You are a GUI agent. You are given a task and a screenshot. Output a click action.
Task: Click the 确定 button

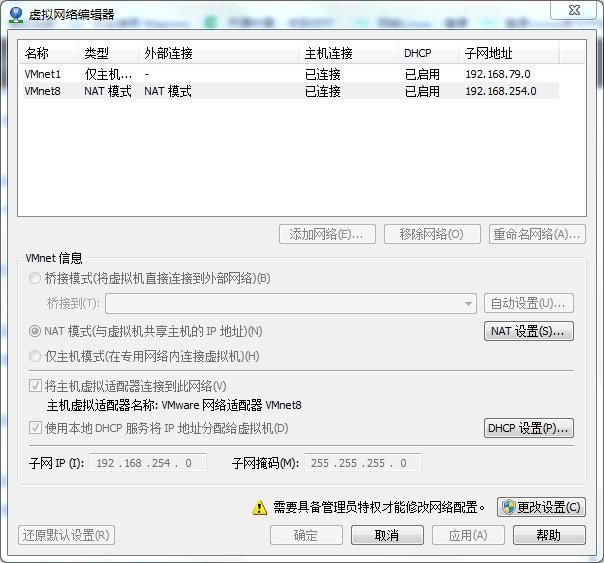[306, 535]
